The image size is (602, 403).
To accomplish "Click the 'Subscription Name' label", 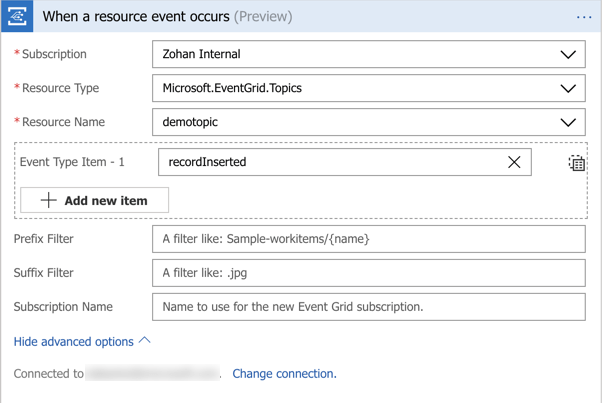I will click(63, 307).
